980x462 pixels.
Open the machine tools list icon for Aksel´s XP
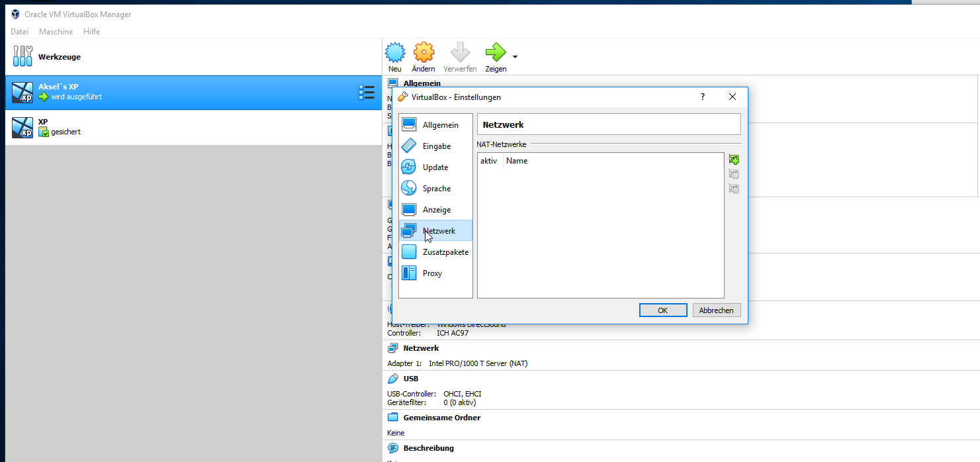point(367,93)
